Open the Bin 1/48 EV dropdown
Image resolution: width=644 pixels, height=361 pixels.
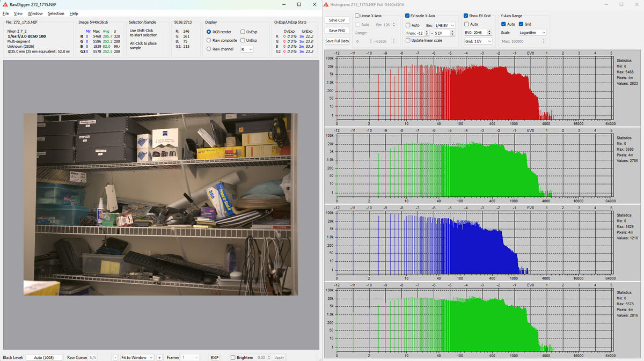[444, 25]
